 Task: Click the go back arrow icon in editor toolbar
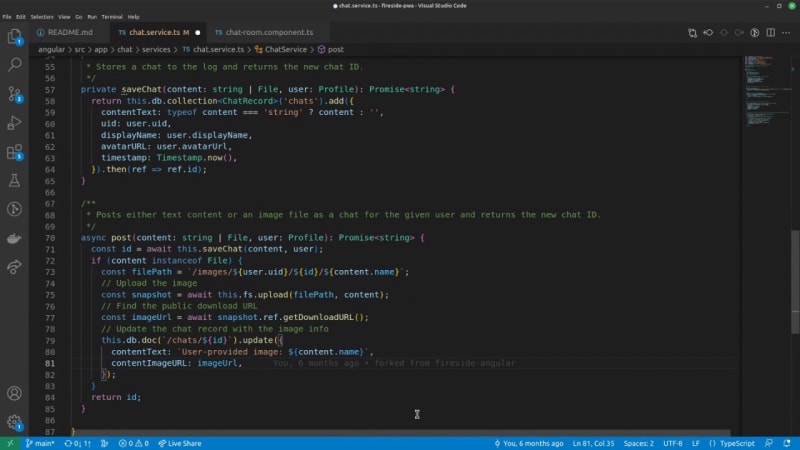(708, 33)
